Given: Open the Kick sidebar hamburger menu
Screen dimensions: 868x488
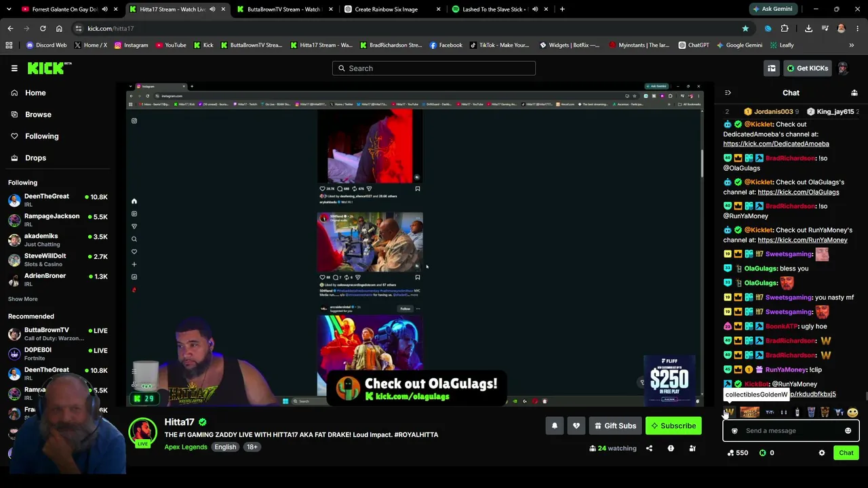Looking at the screenshot, I should pos(14,68).
